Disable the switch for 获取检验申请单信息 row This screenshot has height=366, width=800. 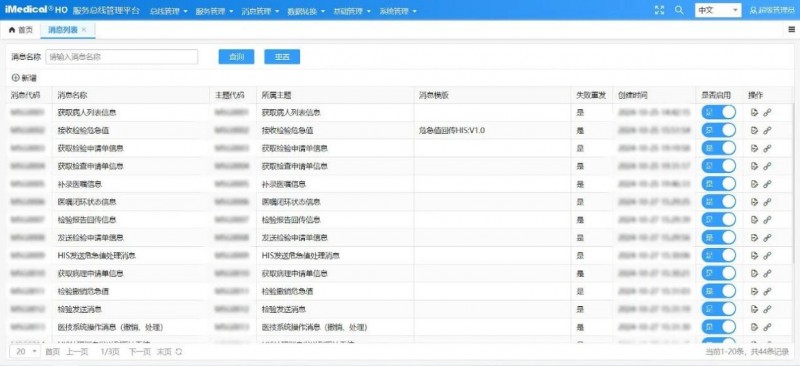718,148
